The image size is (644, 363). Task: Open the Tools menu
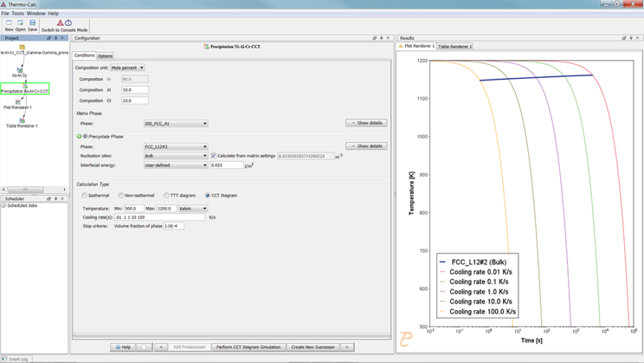(18, 13)
